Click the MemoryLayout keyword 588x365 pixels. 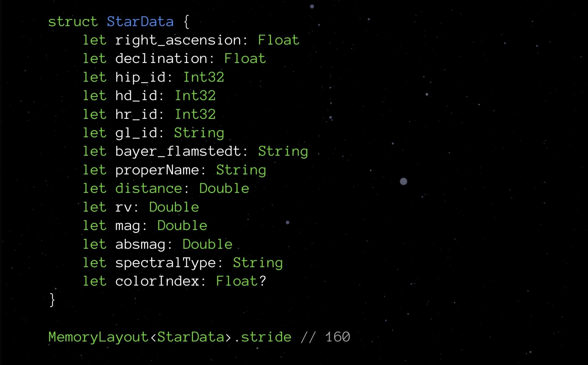(x=98, y=337)
